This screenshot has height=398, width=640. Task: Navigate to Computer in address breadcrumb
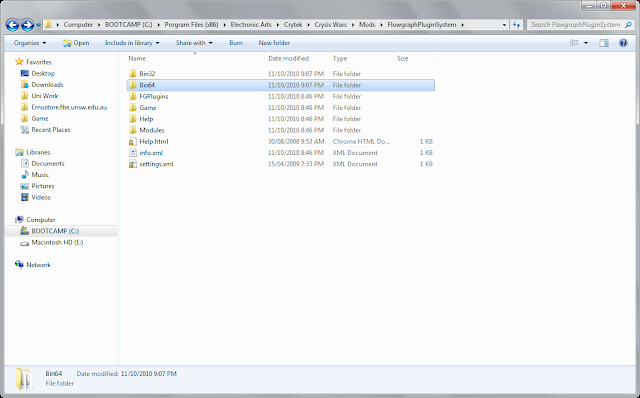coord(78,25)
